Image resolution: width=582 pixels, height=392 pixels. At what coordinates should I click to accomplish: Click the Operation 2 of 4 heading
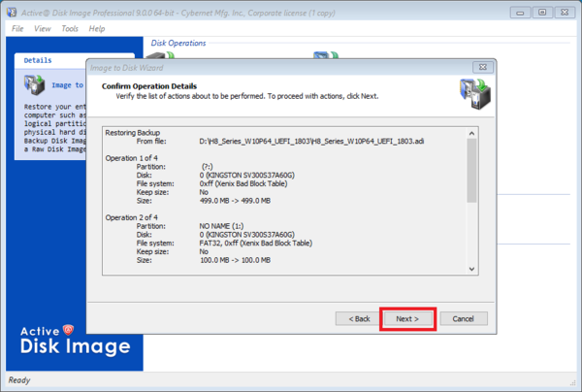coord(131,217)
